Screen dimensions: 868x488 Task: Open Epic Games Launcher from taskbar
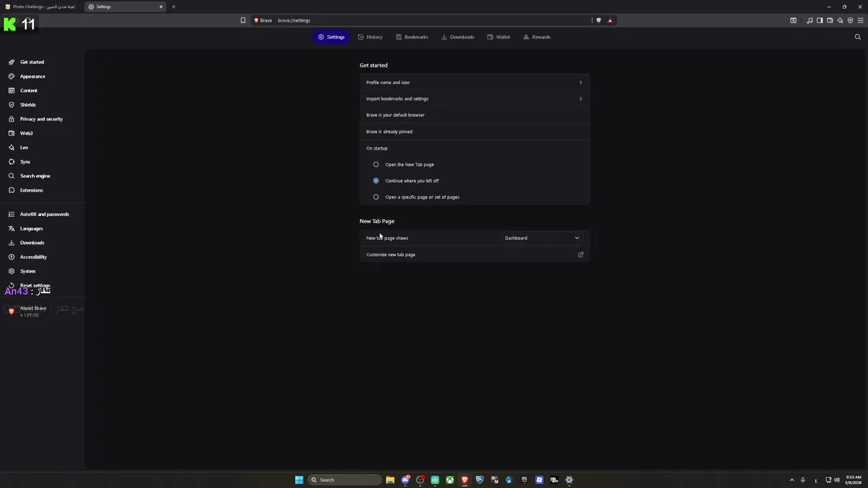click(x=524, y=480)
